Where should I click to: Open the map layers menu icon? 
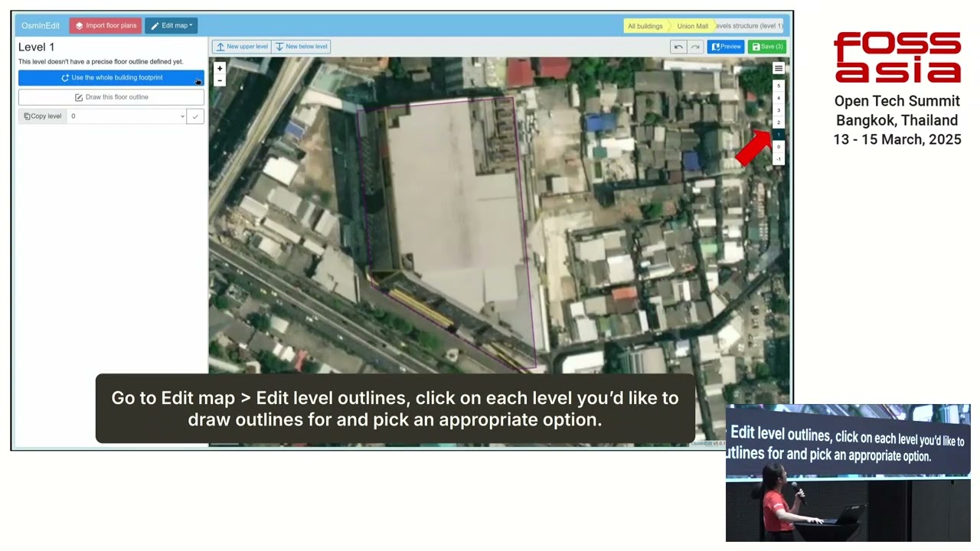(x=778, y=68)
